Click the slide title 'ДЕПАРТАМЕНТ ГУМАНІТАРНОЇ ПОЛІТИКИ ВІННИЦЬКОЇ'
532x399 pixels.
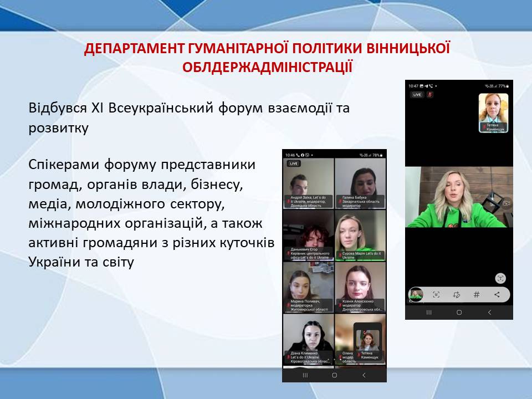[x=267, y=48]
